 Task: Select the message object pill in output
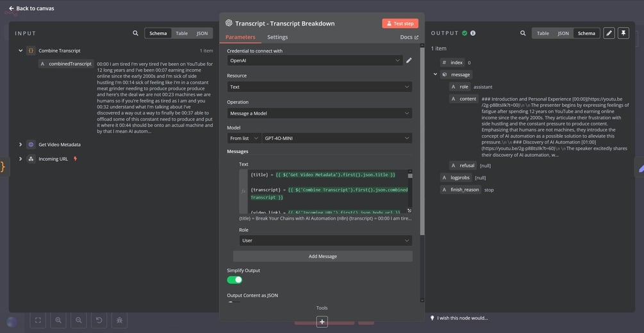(x=456, y=75)
